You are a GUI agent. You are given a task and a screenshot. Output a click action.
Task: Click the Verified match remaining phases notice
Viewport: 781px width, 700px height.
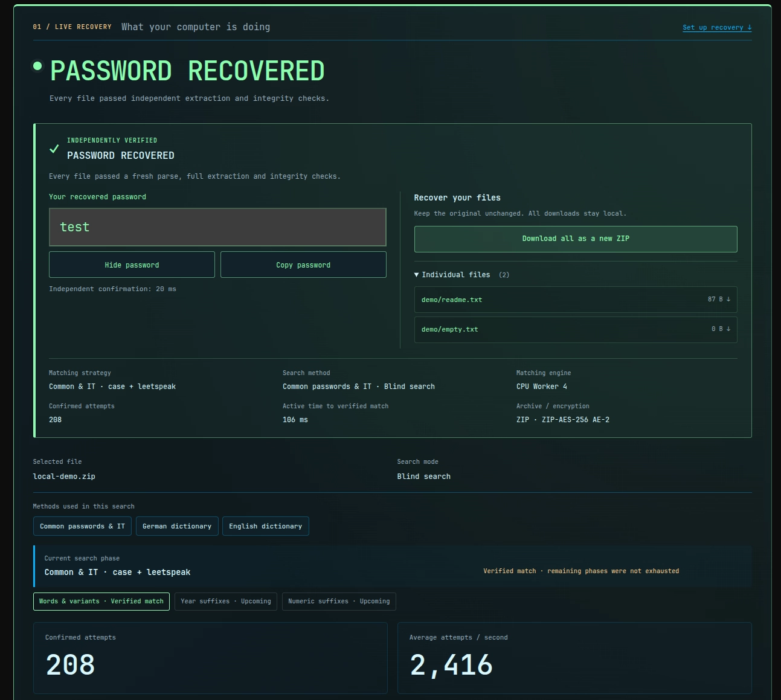tap(581, 571)
